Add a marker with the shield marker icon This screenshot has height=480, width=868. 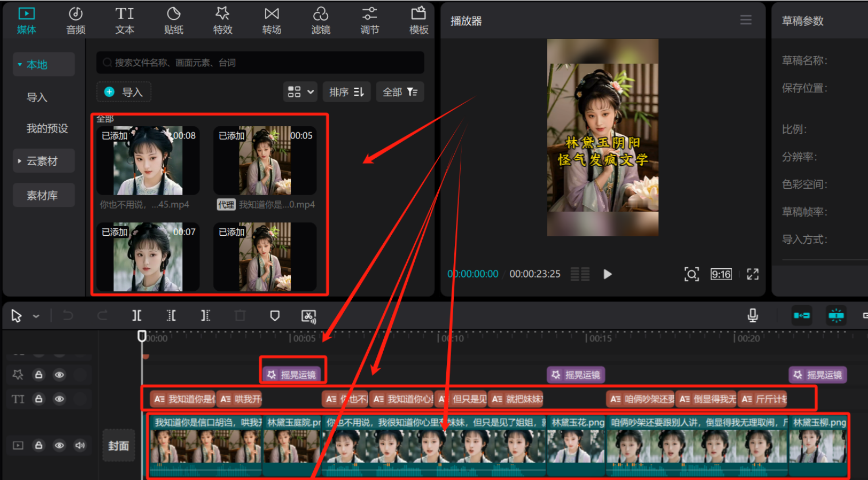click(x=275, y=316)
